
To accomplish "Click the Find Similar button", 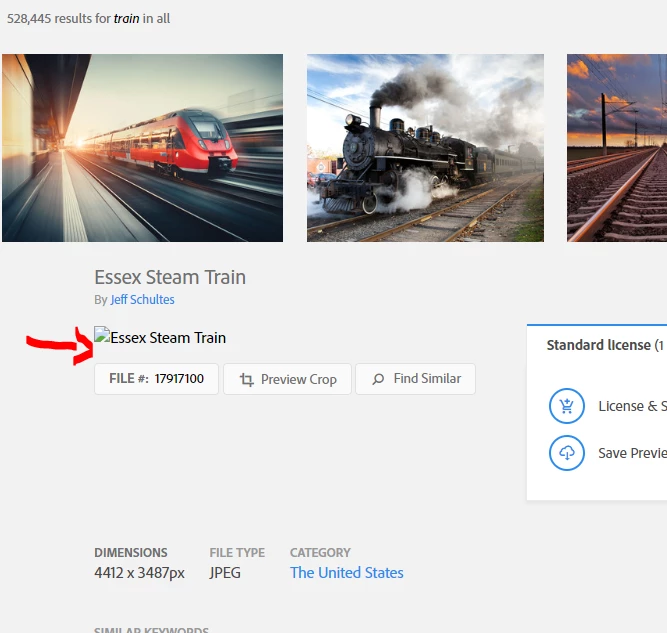I will pyautogui.click(x=416, y=379).
